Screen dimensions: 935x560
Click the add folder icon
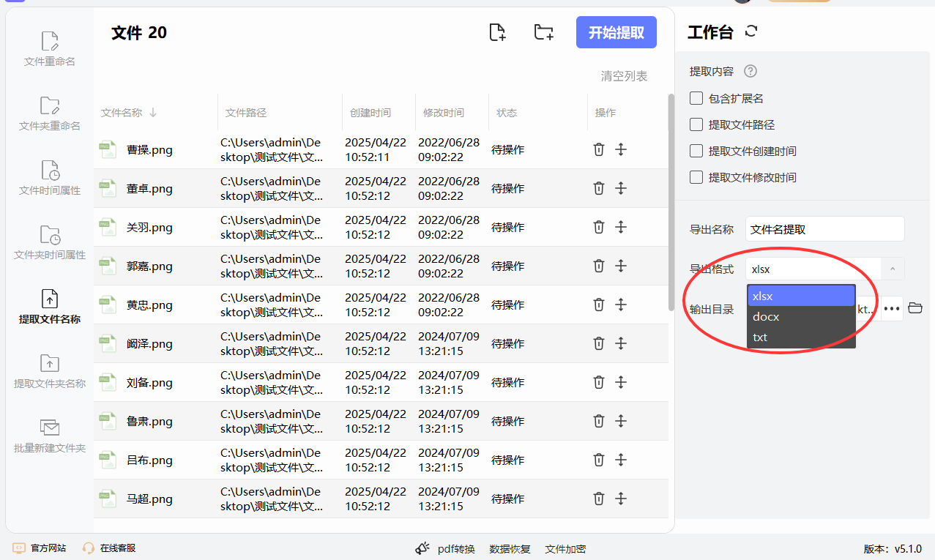(x=543, y=32)
